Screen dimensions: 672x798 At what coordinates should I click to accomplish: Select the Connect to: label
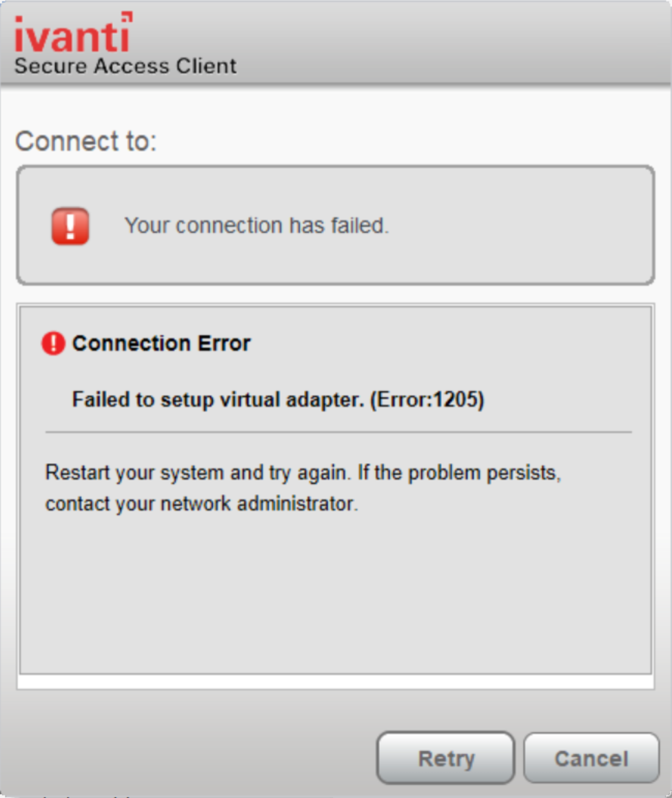click(86, 141)
